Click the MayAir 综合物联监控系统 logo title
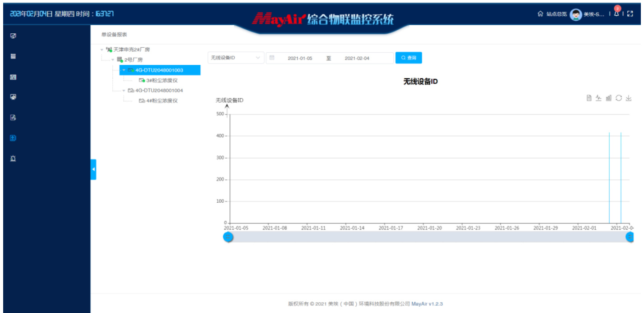Image resolution: width=644 pixels, height=313 pixels. tap(323, 19)
